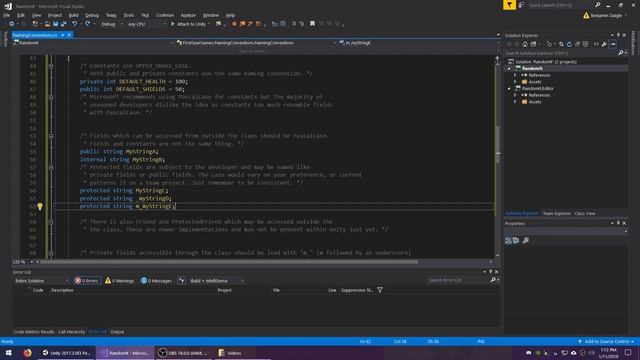
Task: Switch to the Output tab
Action: tap(117, 332)
